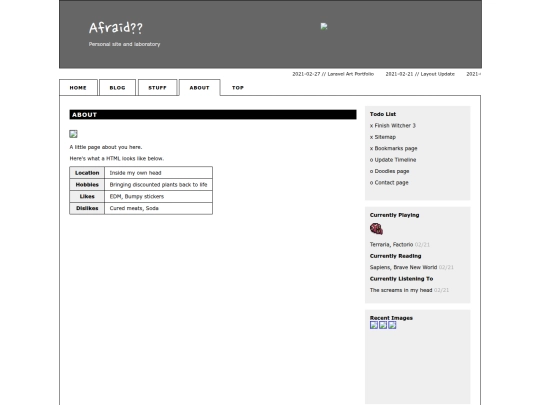Click 'Sapiens, Brave New World' text
This screenshot has height=405, width=540.
tap(403, 267)
